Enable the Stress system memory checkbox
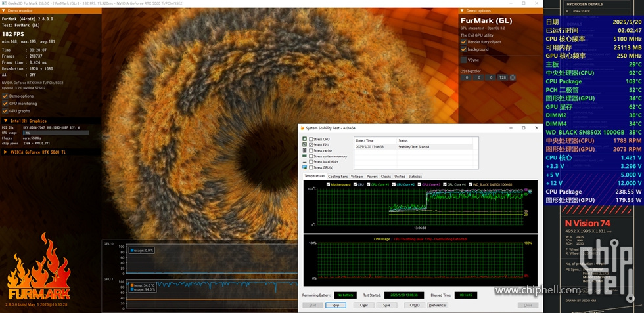 311,156
